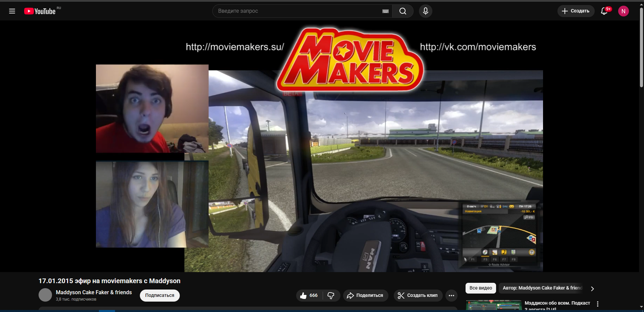Viewport: 644px width, 312px height.
Task: Show more chips with the right chevron
Action: click(592, 289)
